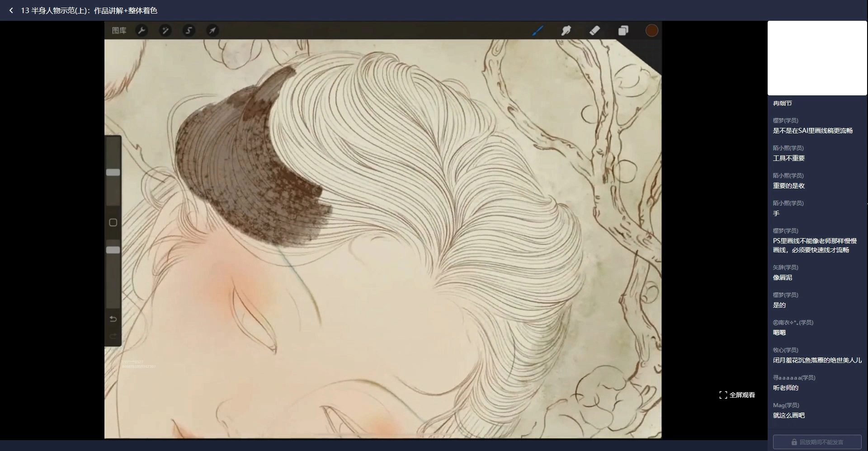Click the undo arrow in sidebar
The height and width of the screenshot is (451, 868).
[113, 319]
